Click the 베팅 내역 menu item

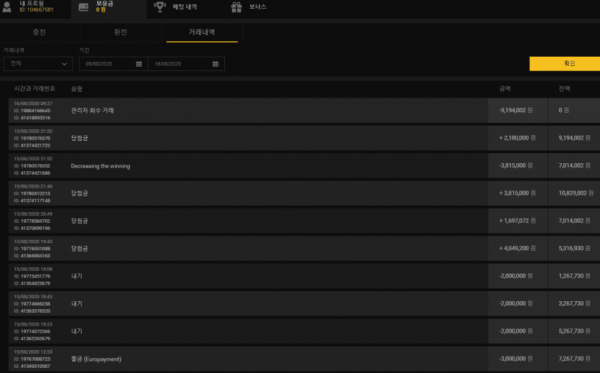point(185,7)
